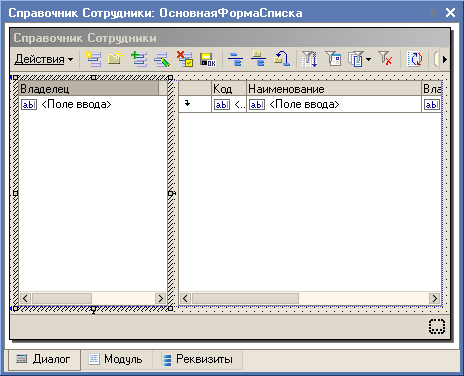Screen dimensions: 464x376
Task: Switch to the Модуль tab
Action: click(x=116, y=359)
